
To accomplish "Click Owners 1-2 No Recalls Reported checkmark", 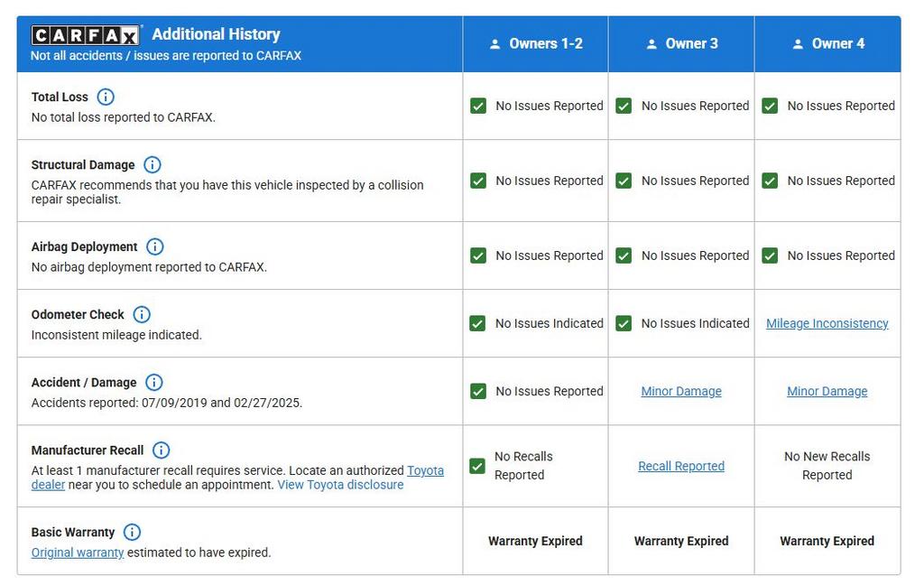I will [478, 466].
